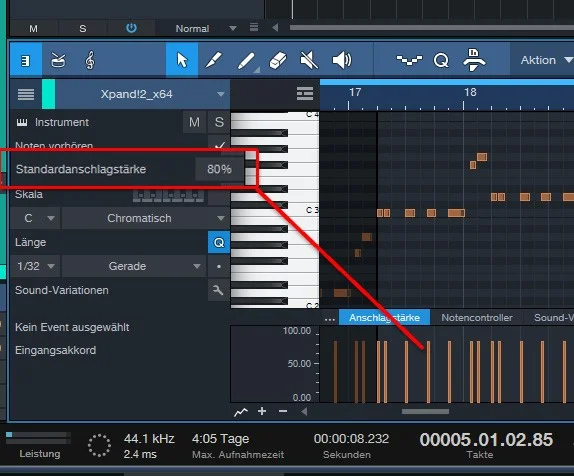Open Sound-Variationen wrench settings
574x476 pixels.
[218, 290]
